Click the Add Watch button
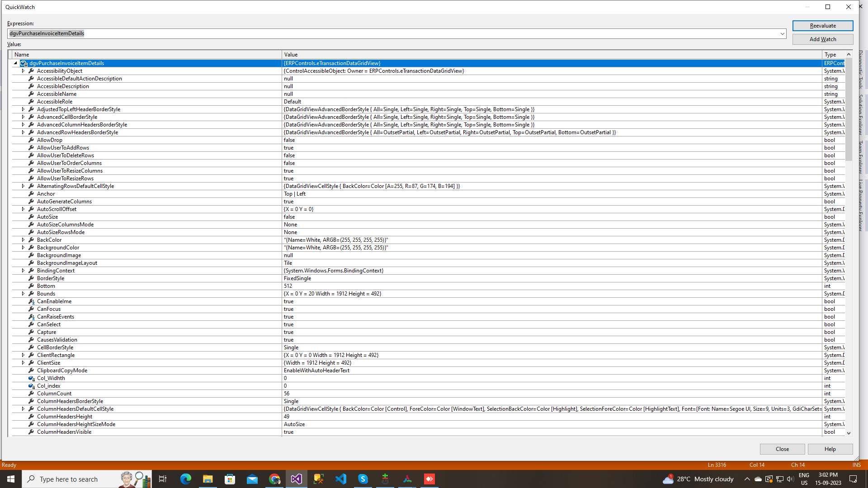 822,39
